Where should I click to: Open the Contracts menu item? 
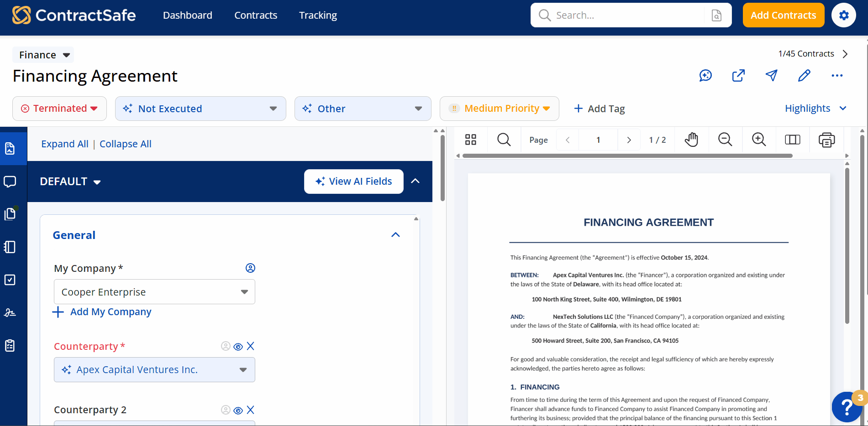click(256, 15)
